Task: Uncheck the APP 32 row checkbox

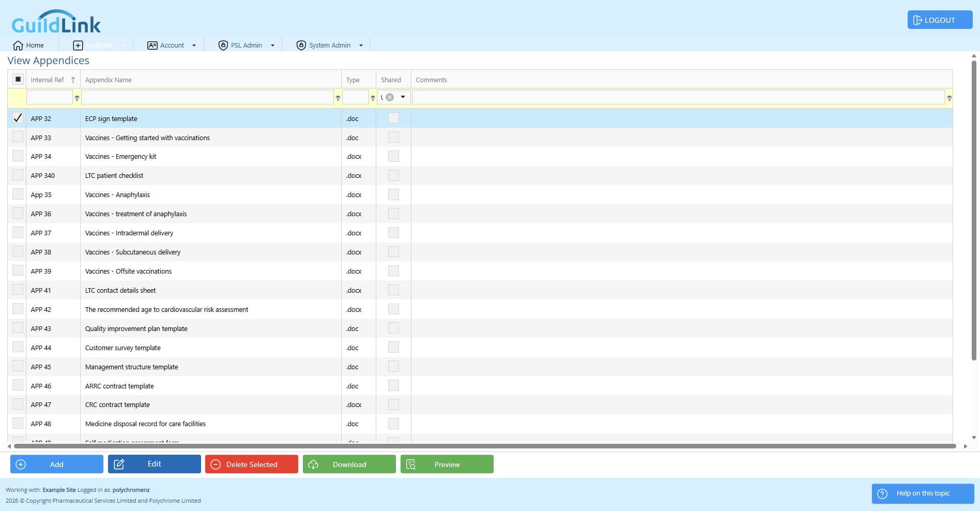Action: point(18,118)
